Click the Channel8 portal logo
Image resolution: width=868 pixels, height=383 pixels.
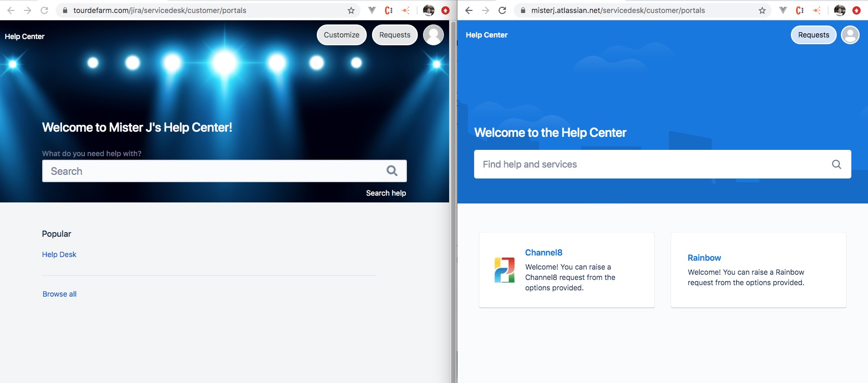pos(504,270)
